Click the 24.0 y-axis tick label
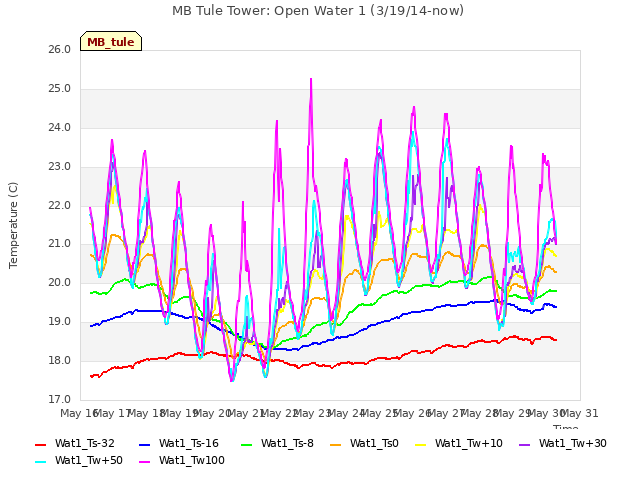This screenshot has width=640, height=480. (x=60, y=128)
